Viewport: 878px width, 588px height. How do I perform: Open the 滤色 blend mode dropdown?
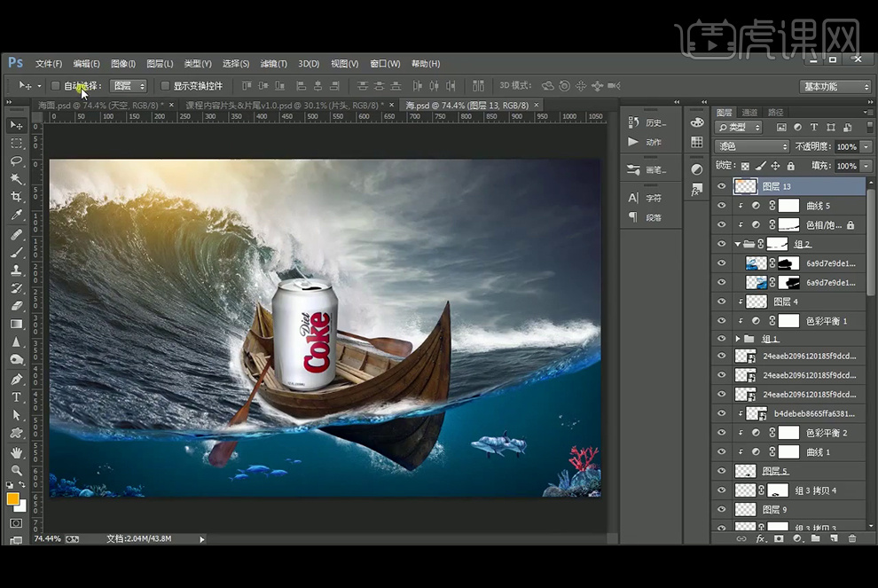pos(752,146)
